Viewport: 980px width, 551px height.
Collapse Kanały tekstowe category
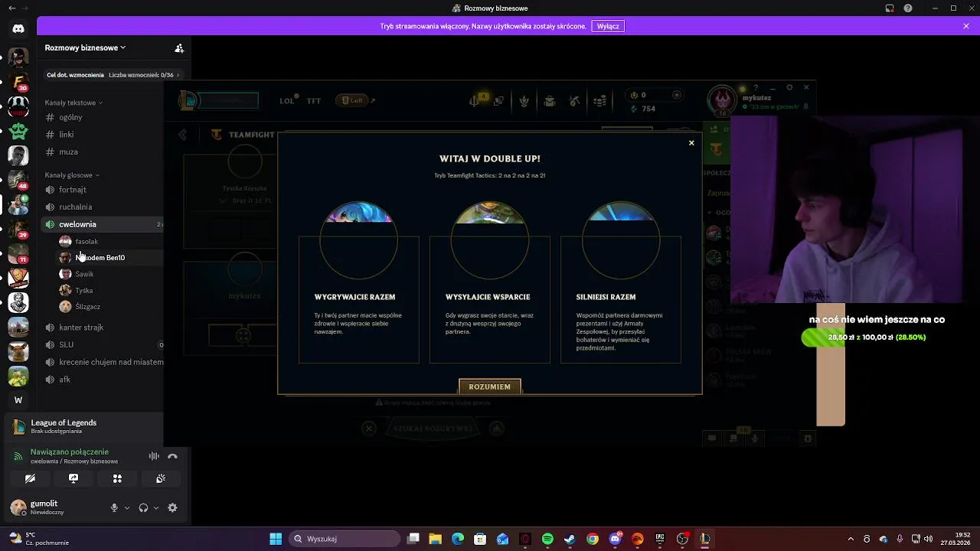pos(73,103)
